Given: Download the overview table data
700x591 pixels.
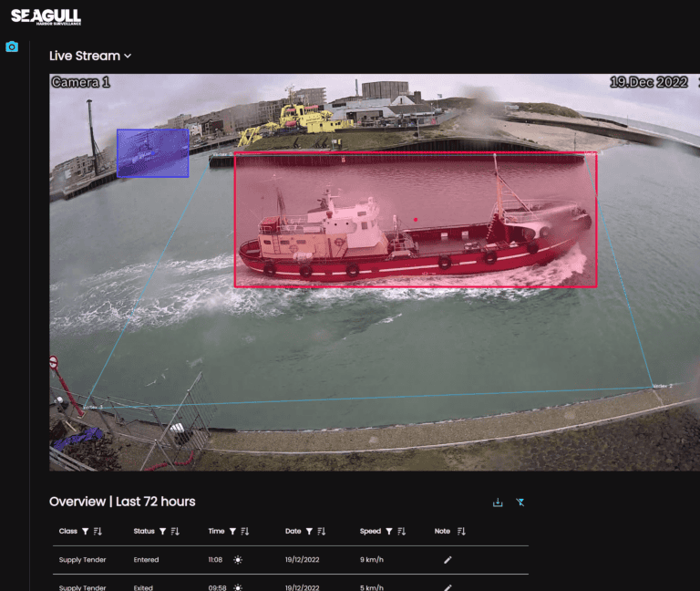Looking at the screenshot, I should (x=498, y=503).
